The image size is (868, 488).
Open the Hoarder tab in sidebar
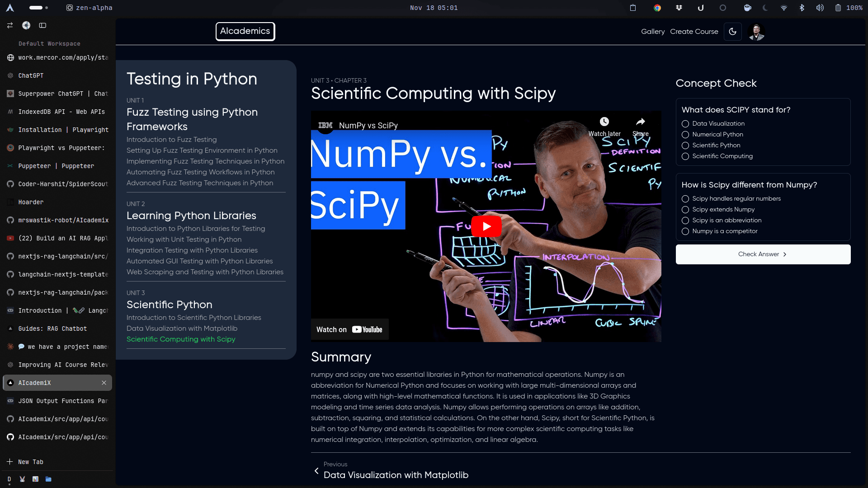(x=31, y=202)
